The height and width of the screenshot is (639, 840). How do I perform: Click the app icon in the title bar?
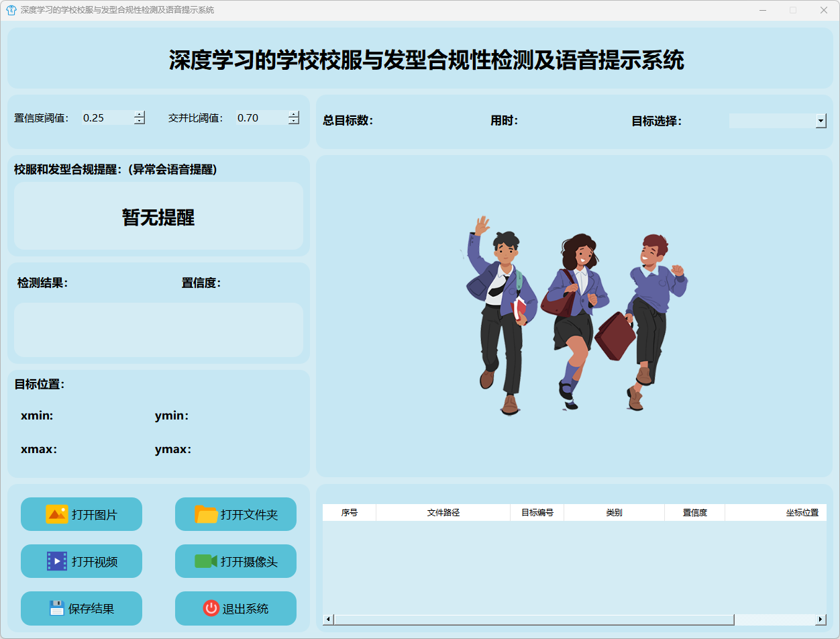pos(11,10)
